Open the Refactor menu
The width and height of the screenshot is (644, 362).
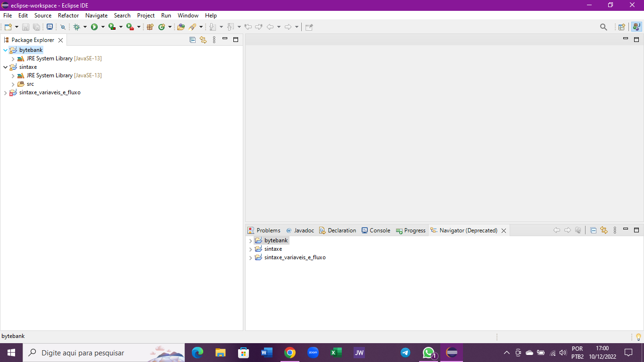(x=68, y=16)
